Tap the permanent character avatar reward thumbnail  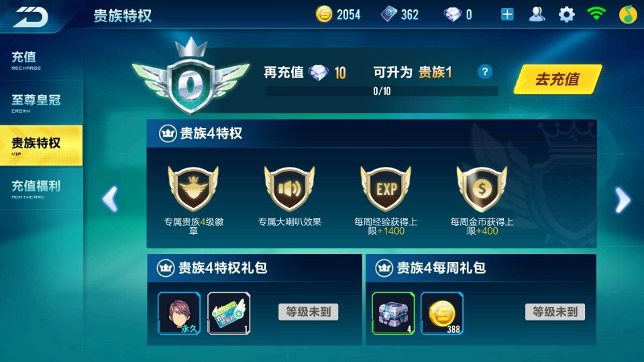pos(179,313)
